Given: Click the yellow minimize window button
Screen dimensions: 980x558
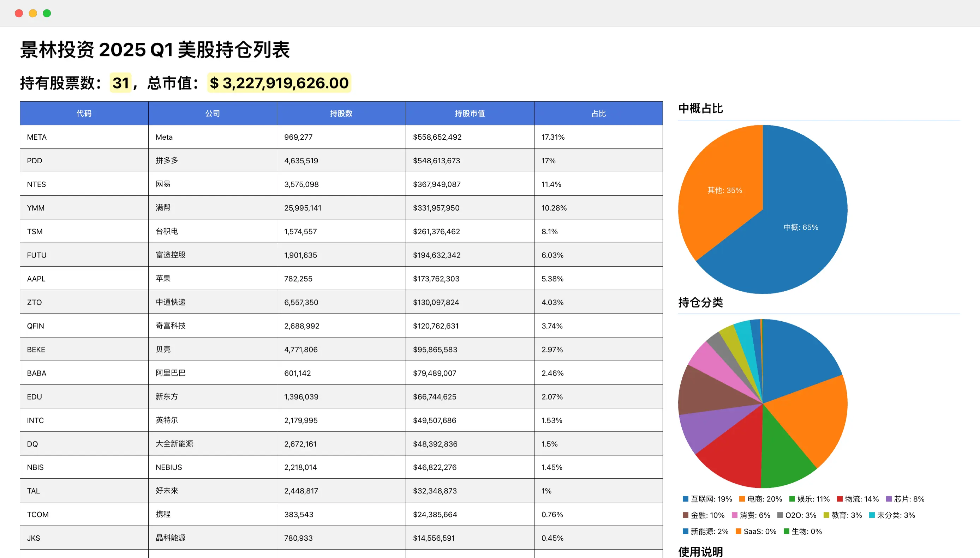Looking at the screenshot, I should (x=33, y=13).
